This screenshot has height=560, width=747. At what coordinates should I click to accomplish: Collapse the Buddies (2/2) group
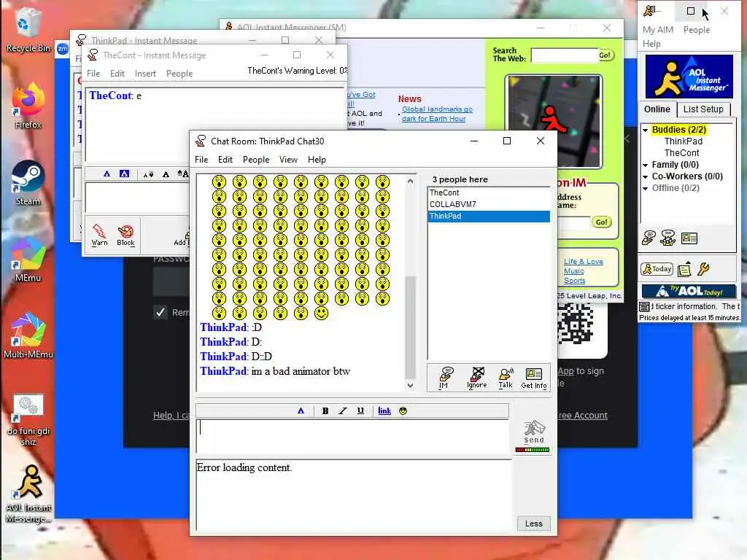point(646,130)
